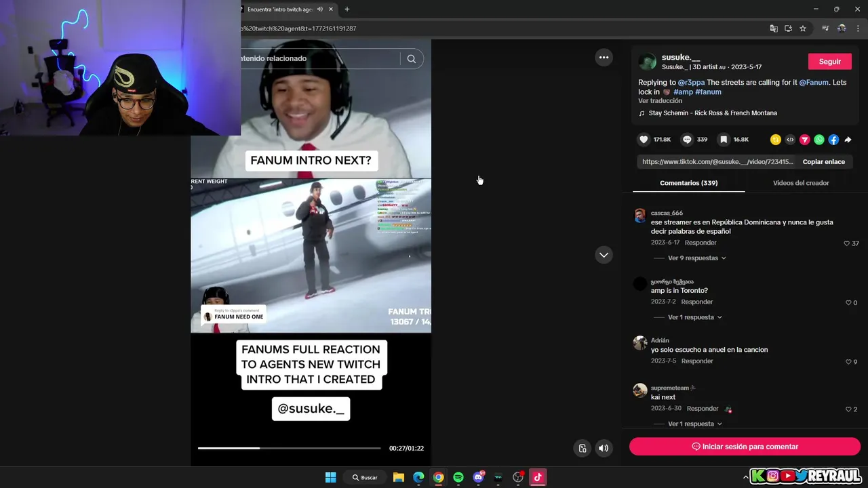Open Chrome's three-dot menu
This screenshot has width=868, height=488.
858,28
